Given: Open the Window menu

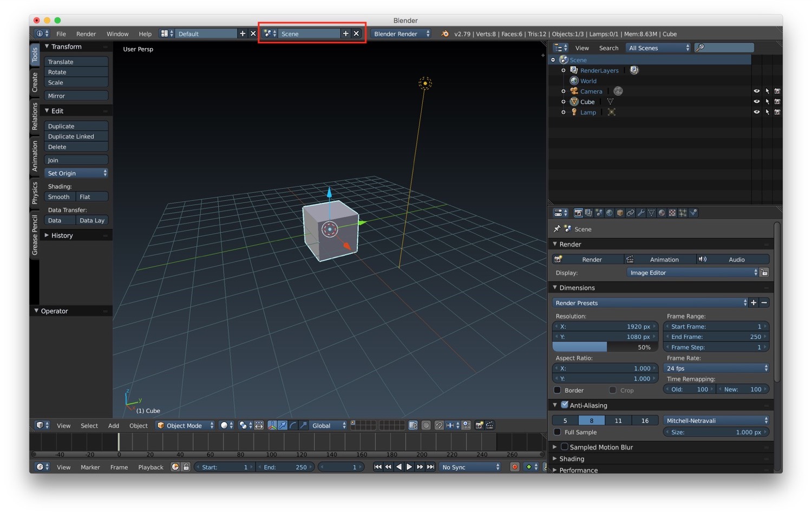Looking at the screenshot, I should click(x=117, y=34).
